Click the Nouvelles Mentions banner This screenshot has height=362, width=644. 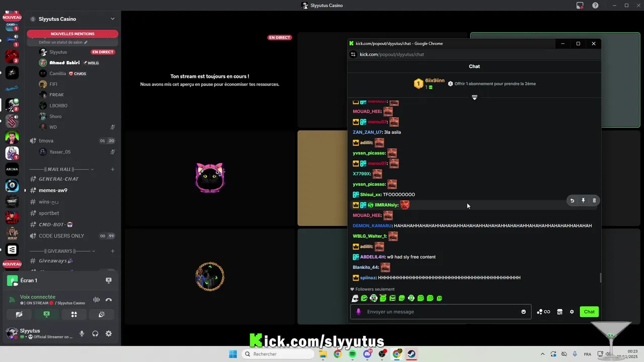coord(72,34)
